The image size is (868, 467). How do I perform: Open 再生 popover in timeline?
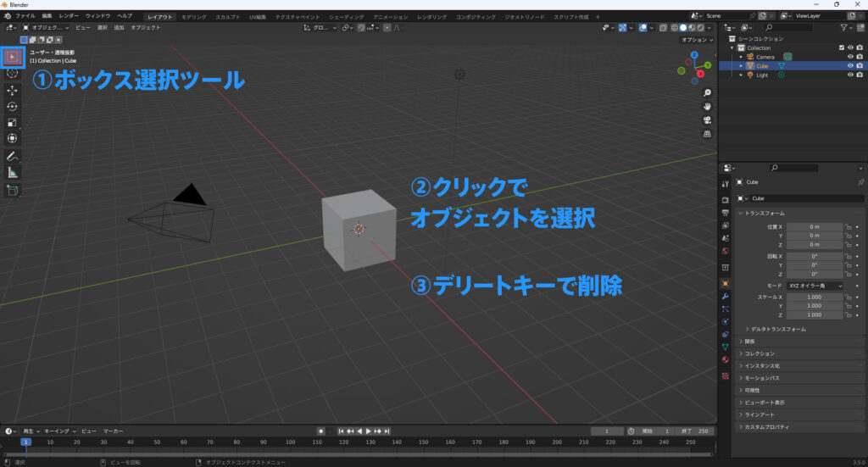pyautogui.click(x=31, y=431)
